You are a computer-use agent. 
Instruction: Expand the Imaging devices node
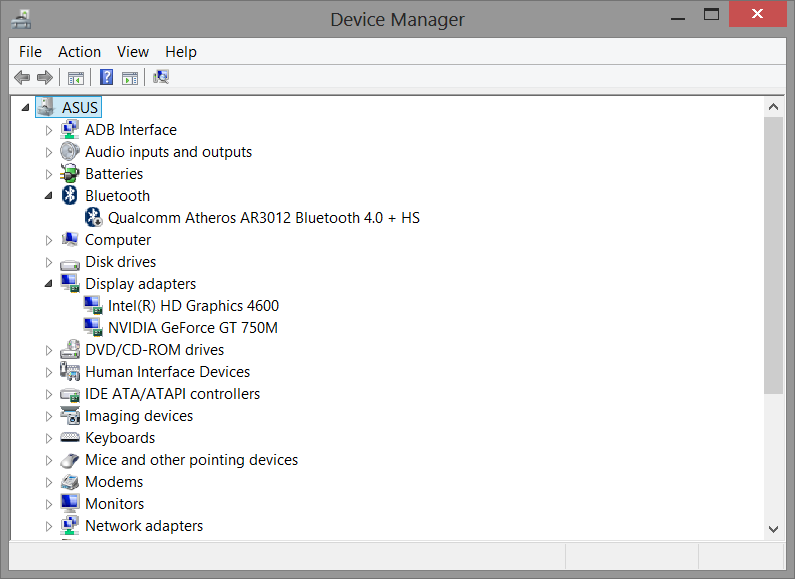pos(49,416)
